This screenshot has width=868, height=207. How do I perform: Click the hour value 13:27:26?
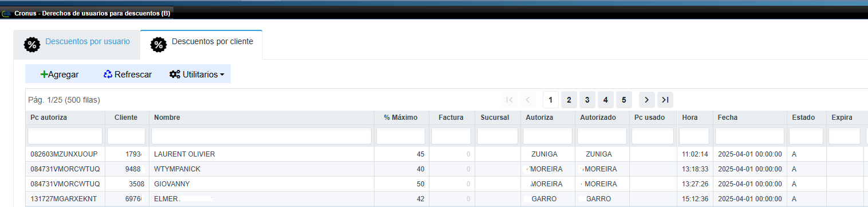pyautogui.click(x=695, y=184)
